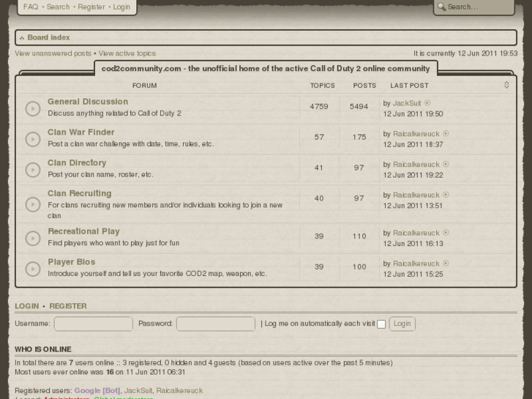
Task: Go to Board index
Action: click(48, 37)
